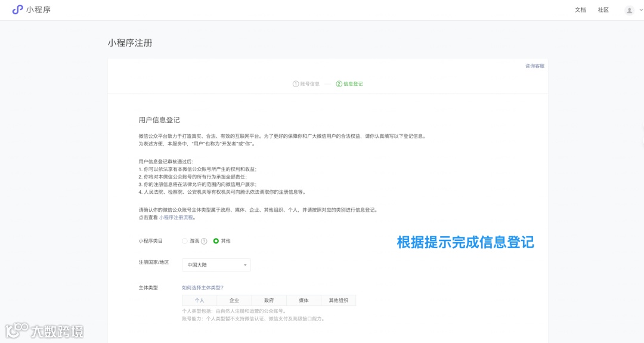Viewport: 644px width, 343px height.
Task: Choose the 媒体 entity type
Action: 304,300
